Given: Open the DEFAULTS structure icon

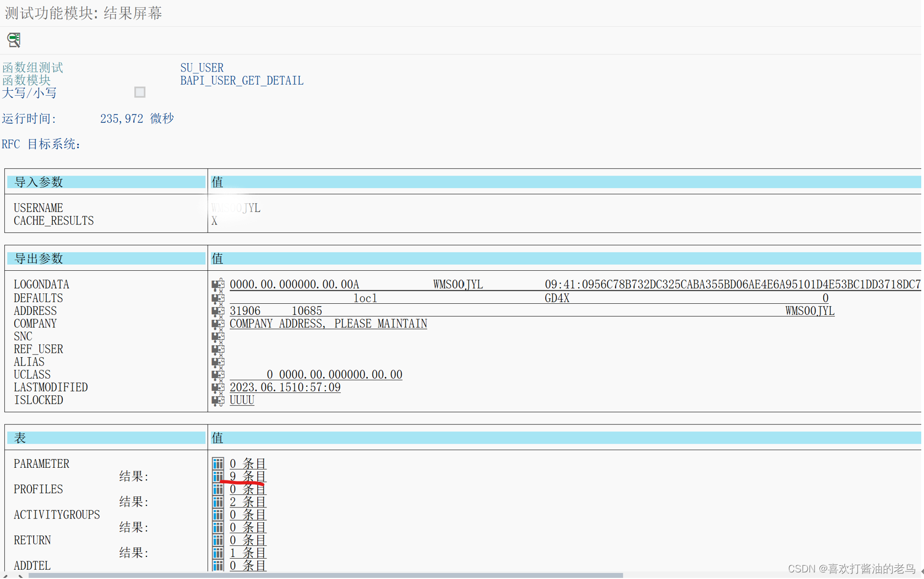Looking at the screenshot, I should (x=218, y=298).
